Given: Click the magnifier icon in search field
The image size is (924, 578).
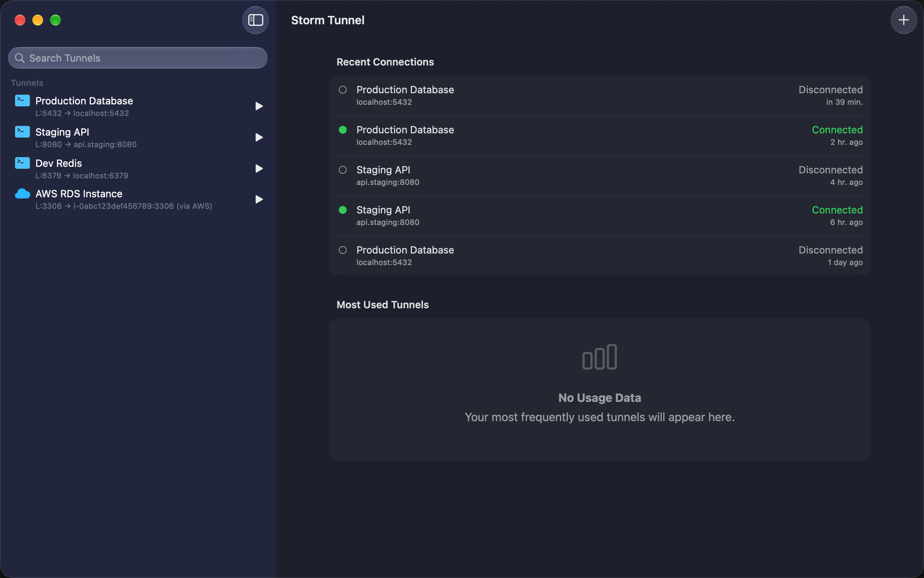Looking at the screenshot, I should tap(20, 58).
